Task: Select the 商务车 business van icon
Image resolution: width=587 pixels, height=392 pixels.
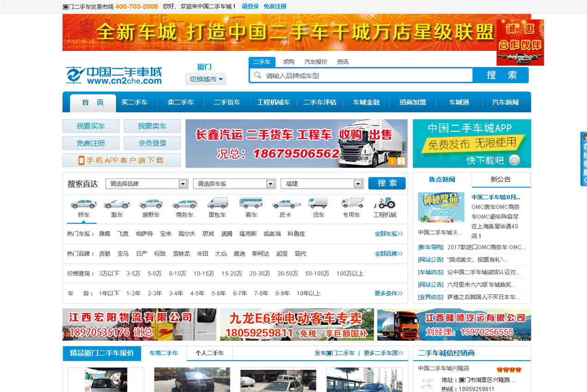Action: [184, 203]
